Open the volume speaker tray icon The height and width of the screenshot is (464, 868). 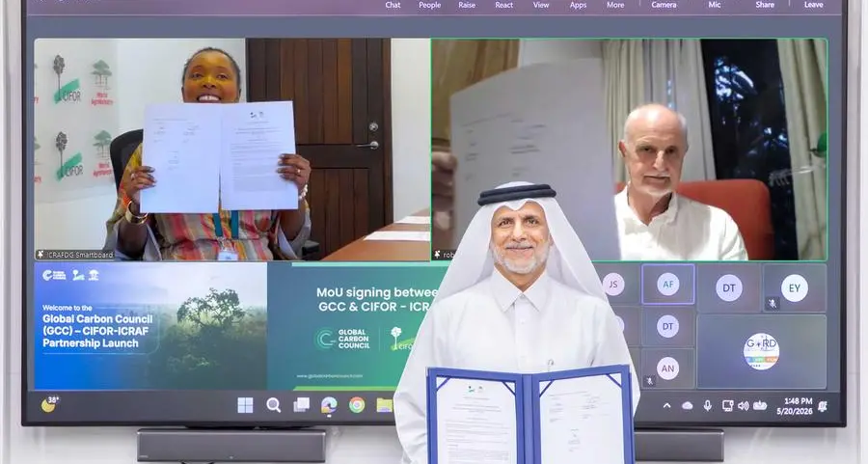[743, 406]
